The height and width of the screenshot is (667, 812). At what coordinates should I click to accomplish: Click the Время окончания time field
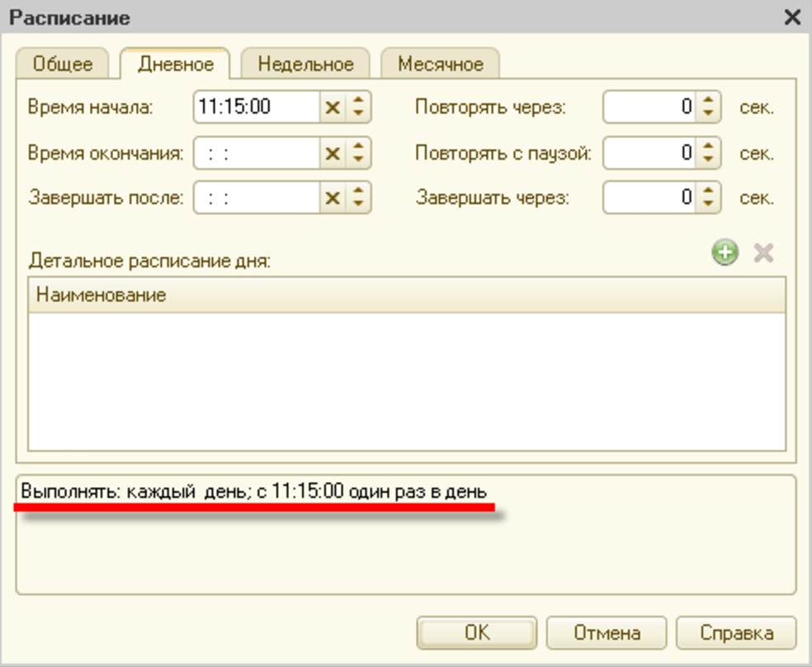tap(257, 154)
